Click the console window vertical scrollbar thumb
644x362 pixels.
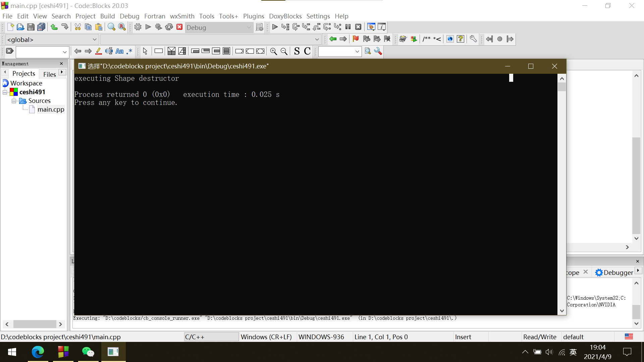(x=562, y=87)
